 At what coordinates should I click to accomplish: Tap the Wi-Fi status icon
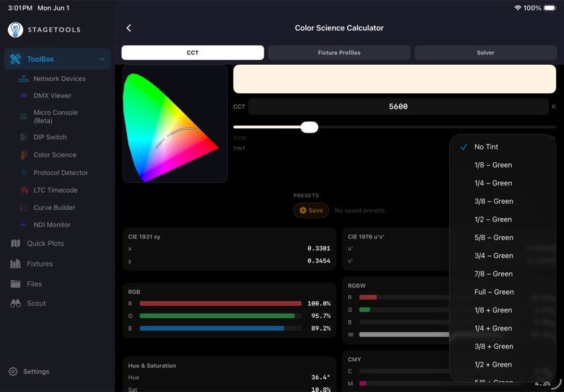pyautogui.click(x=517, y=8)
